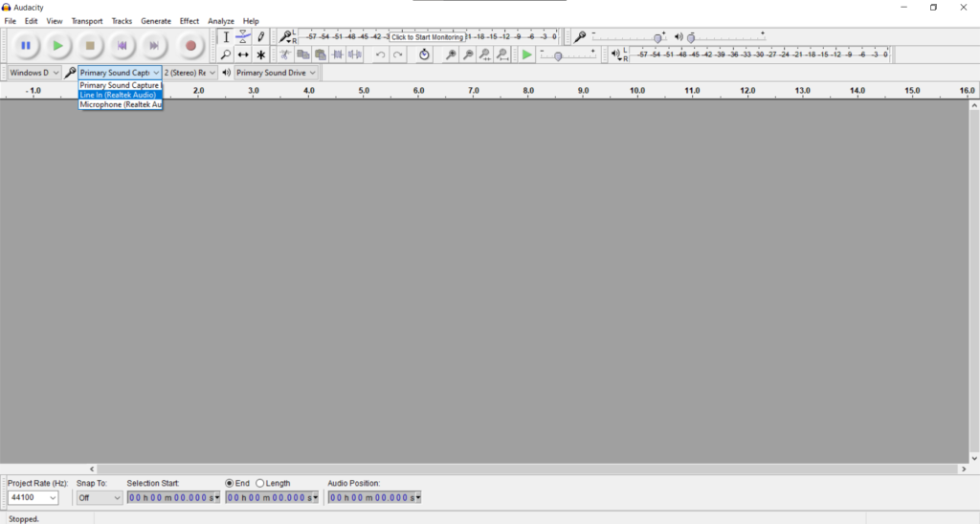Select the End radio button
Viewport: 980px width, 524px height.
coord(229,483)
